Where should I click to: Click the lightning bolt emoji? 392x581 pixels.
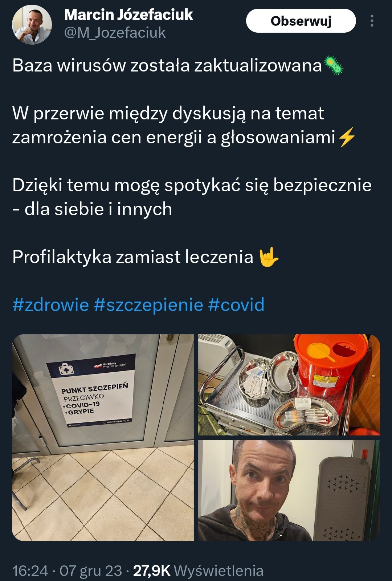click(347, 138)
